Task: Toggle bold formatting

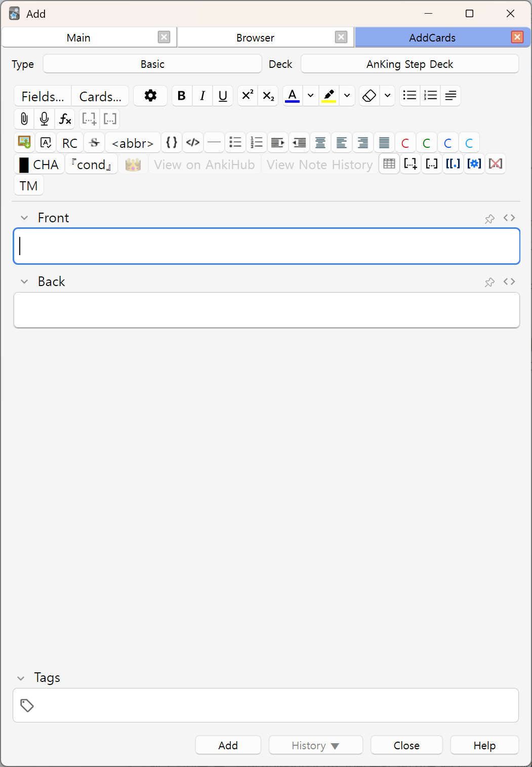Action: point(182,96)
